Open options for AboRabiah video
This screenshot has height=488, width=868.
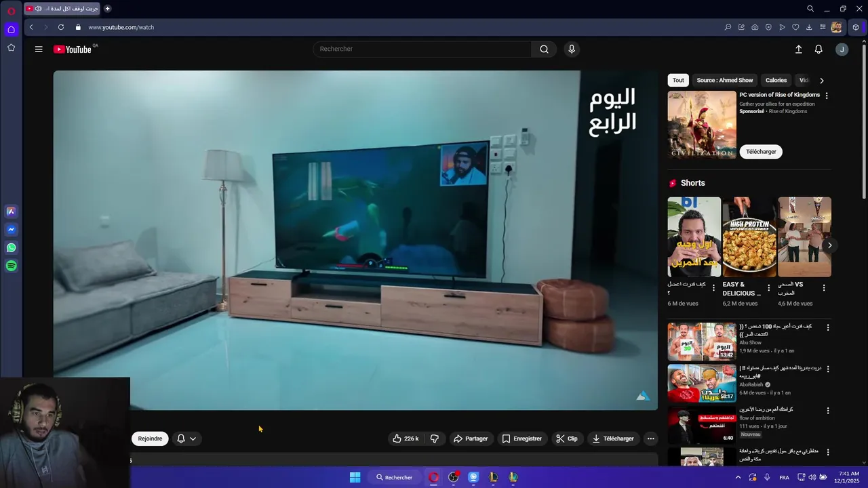(x=827, y=369)
